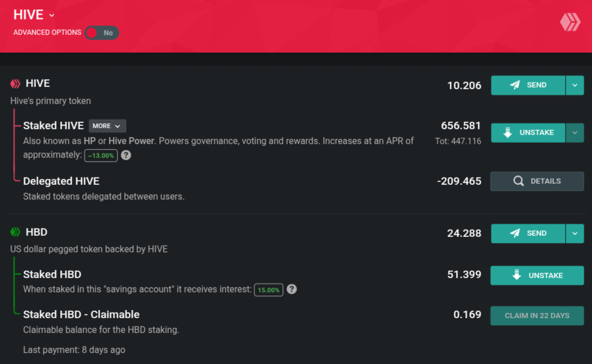592x364 pixels.
Task: Click the ~13.00% APR badge
Action: coord(101,156)
